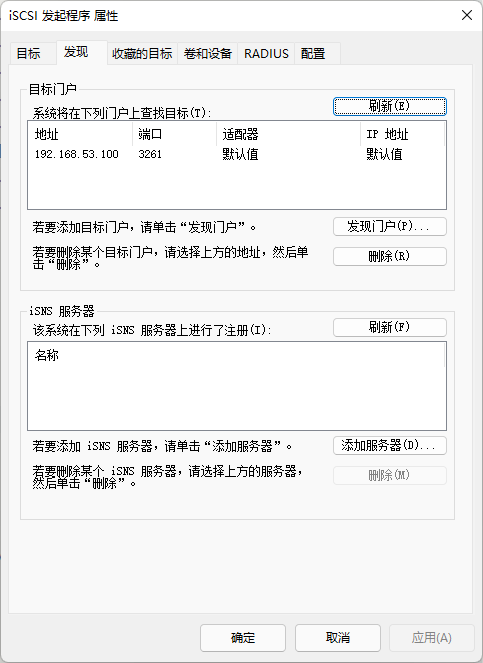Click 删除(R) to remove target portal

tap(390, 256)
